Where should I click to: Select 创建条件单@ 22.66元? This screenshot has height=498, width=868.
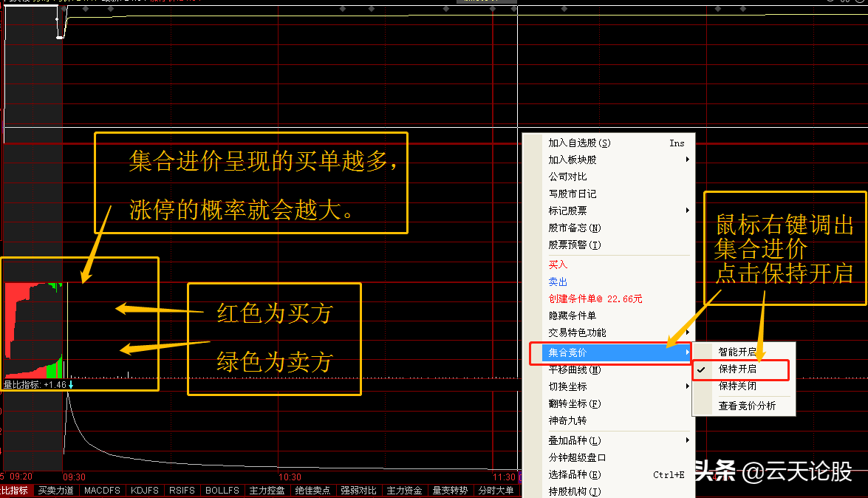click(595, 299)
